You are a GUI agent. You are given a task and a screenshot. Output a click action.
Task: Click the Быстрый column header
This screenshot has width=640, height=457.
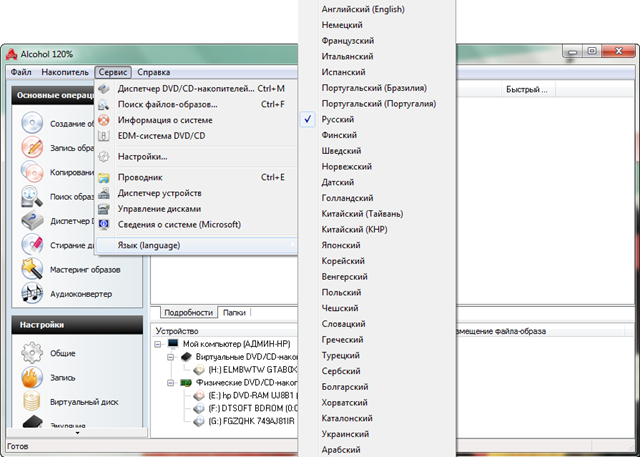pos(527,89)
